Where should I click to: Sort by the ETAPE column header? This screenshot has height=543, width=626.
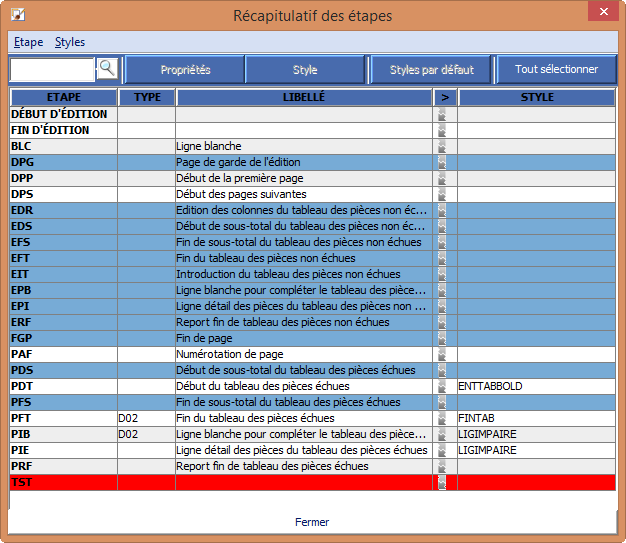click(x=63, y=98)
